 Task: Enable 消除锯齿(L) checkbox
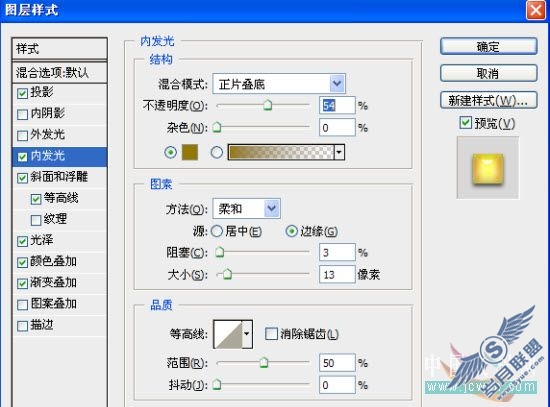[271, 333]
